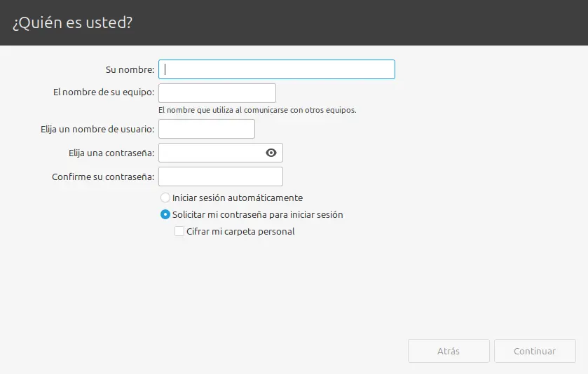Click the computer name input field

point(217,93)
